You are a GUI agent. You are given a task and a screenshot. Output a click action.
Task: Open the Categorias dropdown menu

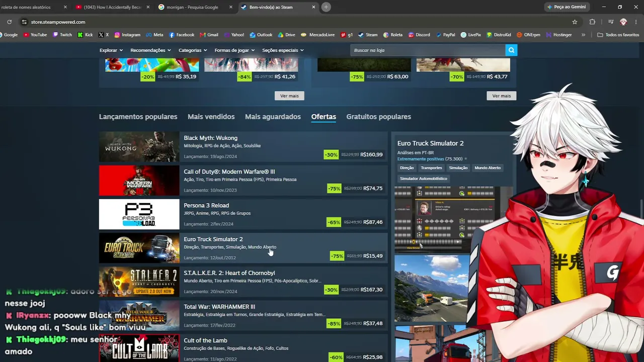pyautogui.click(x=192, y=50)
